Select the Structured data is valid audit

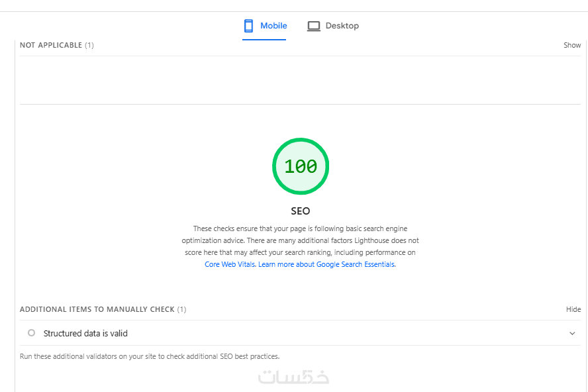85,334
